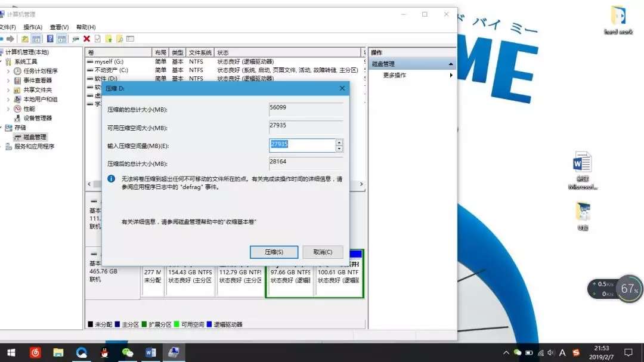This screenshot has height=362, width=644.
Task: Collapse the 磁盘管理 section in Actions pane
Action: point(451,63)
